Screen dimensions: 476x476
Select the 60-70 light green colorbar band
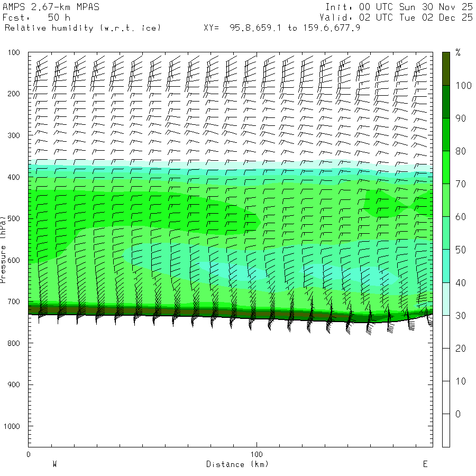tap(446, 200)
